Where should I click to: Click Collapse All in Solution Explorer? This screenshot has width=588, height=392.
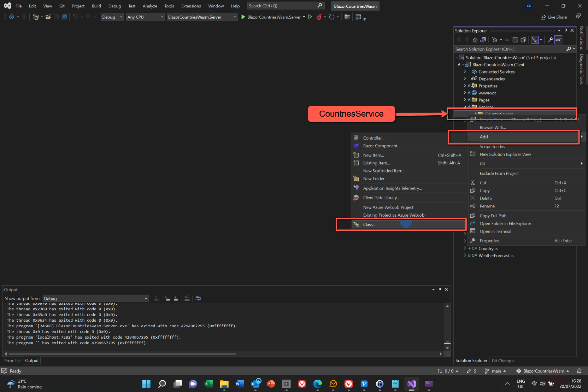click(515, 40)
